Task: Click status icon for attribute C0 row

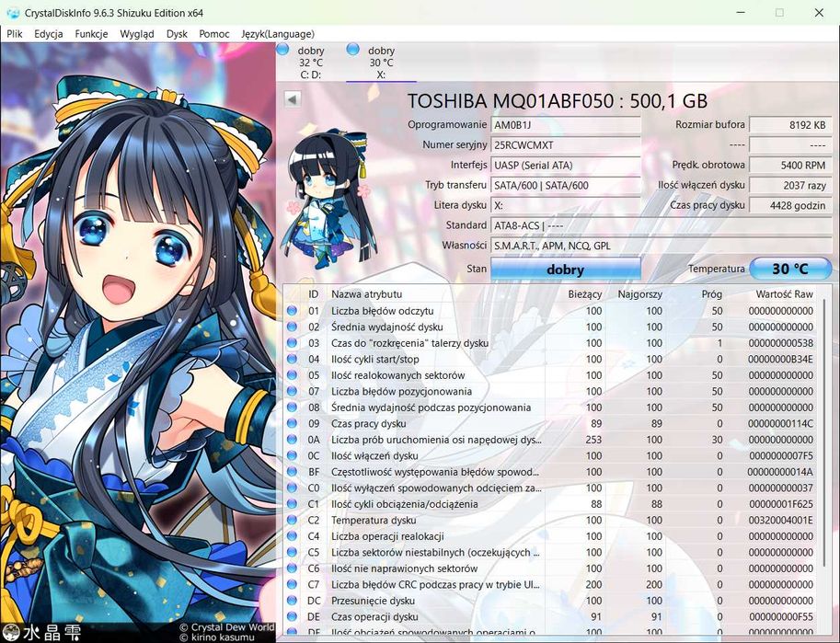Action: 292,487
